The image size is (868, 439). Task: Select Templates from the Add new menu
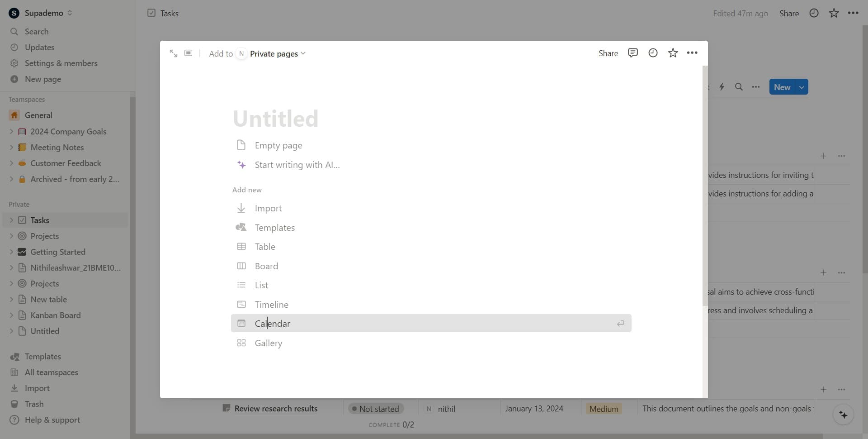tap(275, 227)
